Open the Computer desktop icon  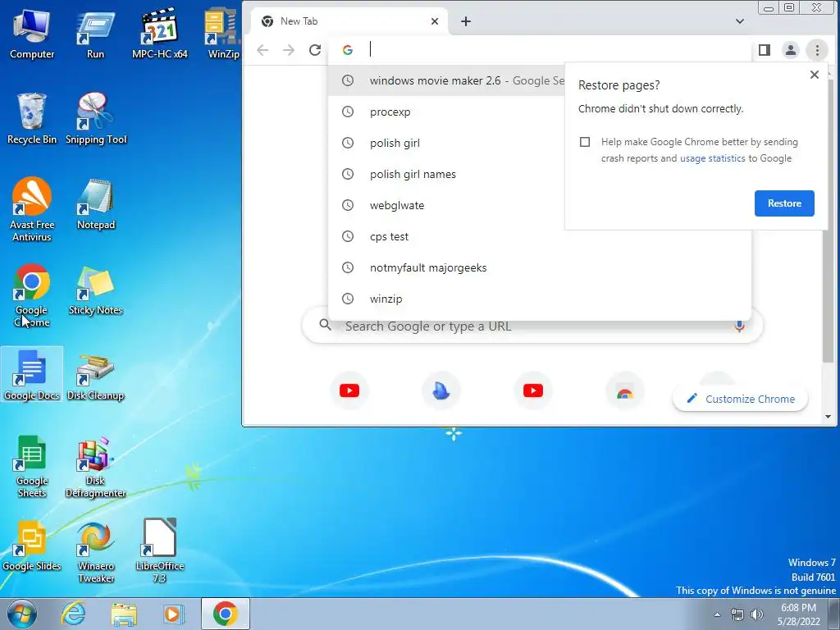point(32,34)
